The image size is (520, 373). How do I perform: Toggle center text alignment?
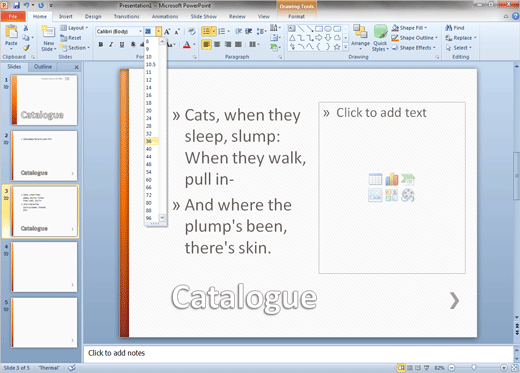[217, 44]
